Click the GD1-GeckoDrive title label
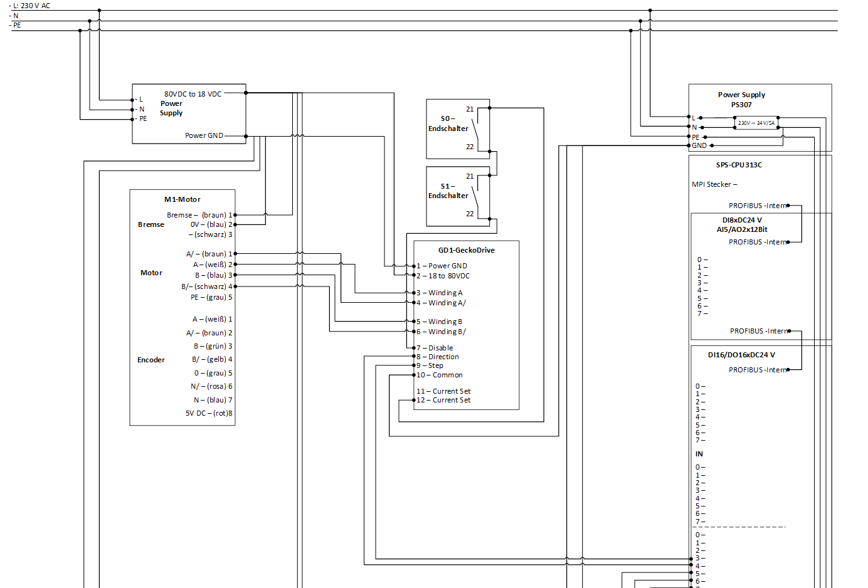The image size is (868, 588). (466, 250)
